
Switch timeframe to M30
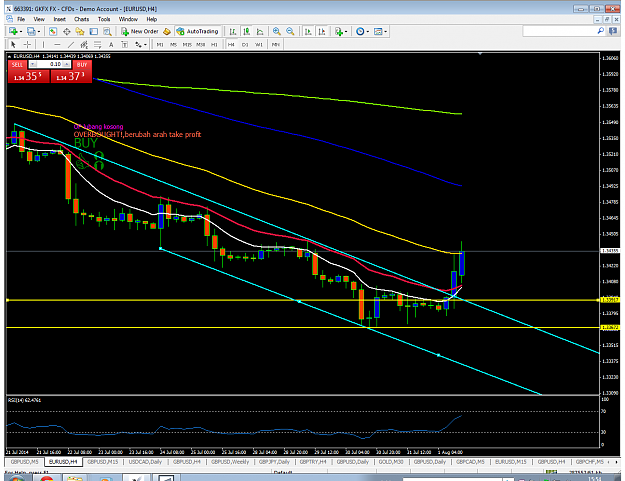[200, 45]
